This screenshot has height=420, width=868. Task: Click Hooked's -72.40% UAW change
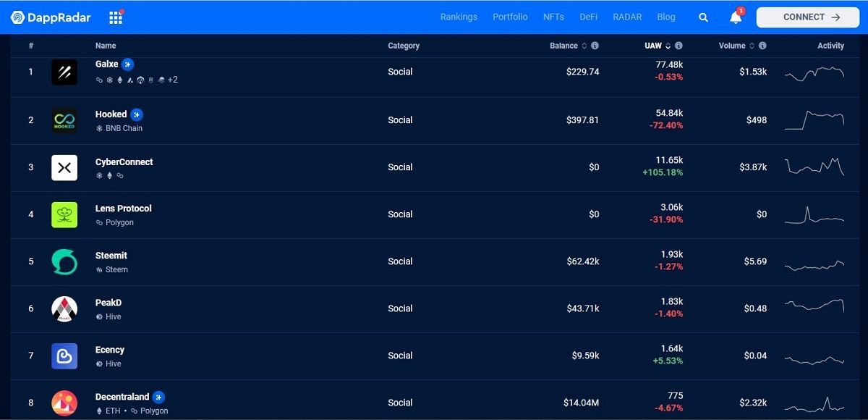666,125
